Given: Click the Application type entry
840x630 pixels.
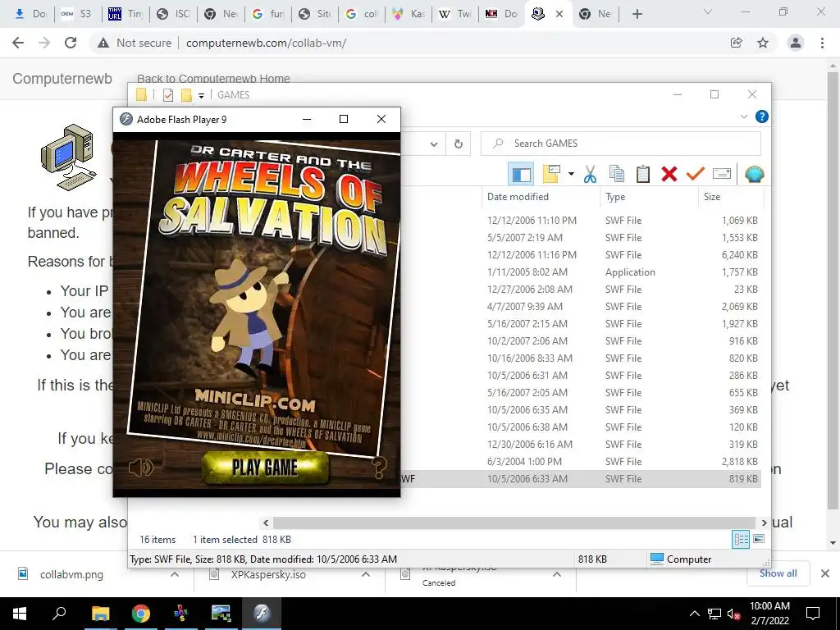Looking at the screenshot, I should click(630, 272).
